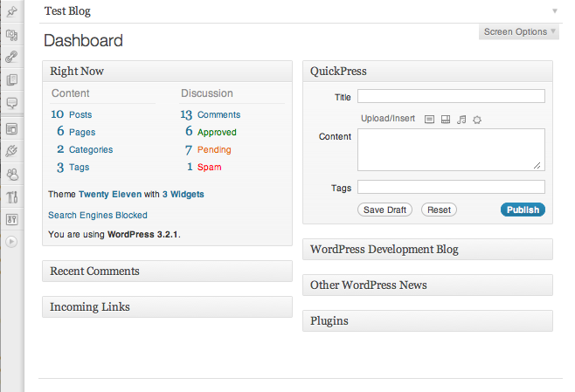Publish the QuickPress post
575x392 pixels.
pyautogui.click(x=523, y=210)
